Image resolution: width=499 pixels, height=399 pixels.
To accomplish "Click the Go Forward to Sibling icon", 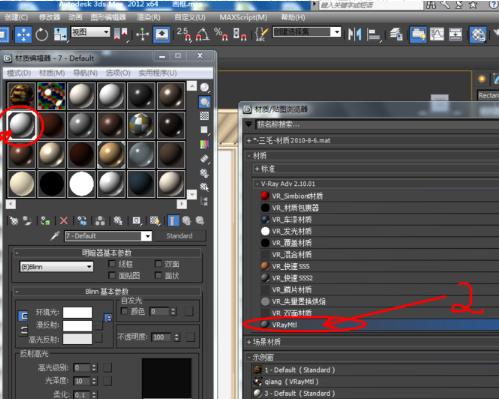I will pos(200,221).
